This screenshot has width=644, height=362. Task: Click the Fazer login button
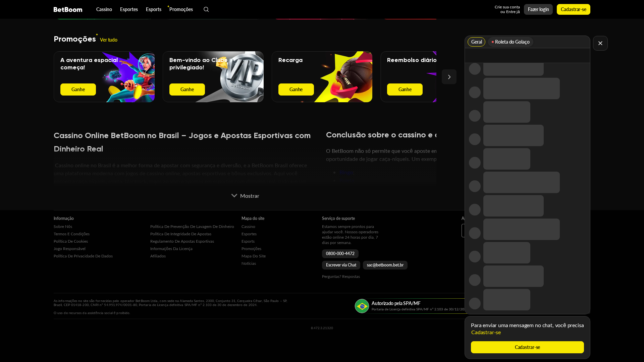538,9
